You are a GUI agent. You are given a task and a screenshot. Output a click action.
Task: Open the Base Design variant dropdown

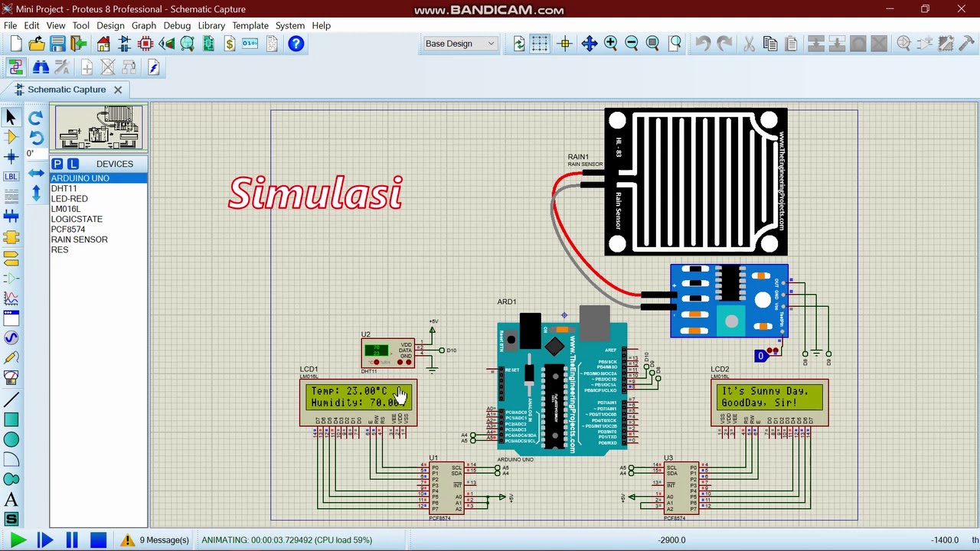(x=461, y=44)
